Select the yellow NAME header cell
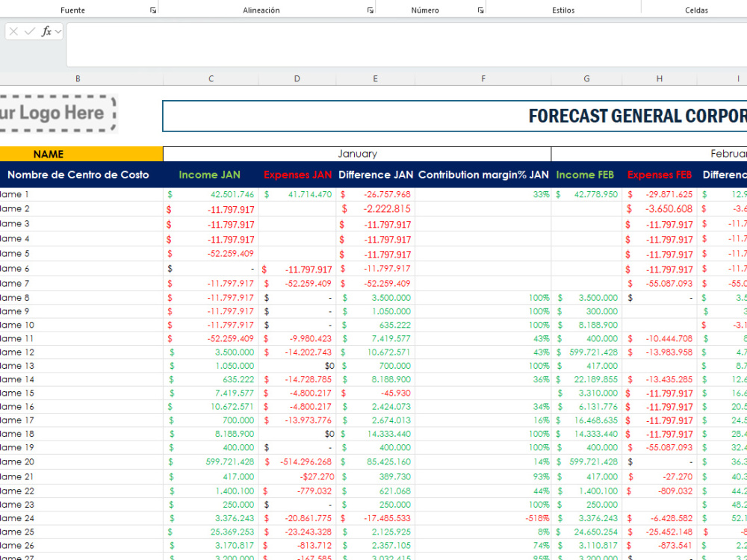Image resolution: width=747 pixels, height=560 pixels. click(81, 155)
